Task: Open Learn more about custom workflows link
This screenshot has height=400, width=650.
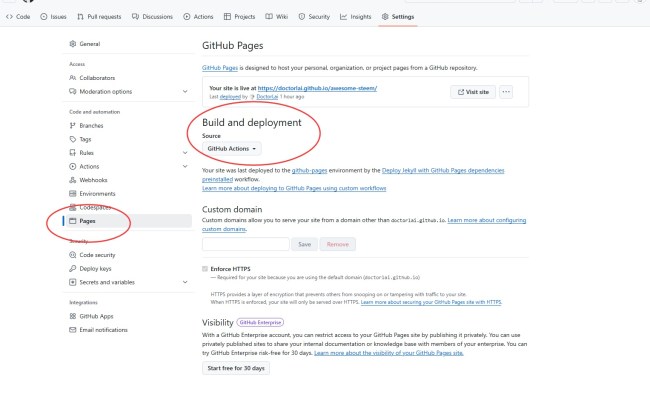Action: pos(294,188)
